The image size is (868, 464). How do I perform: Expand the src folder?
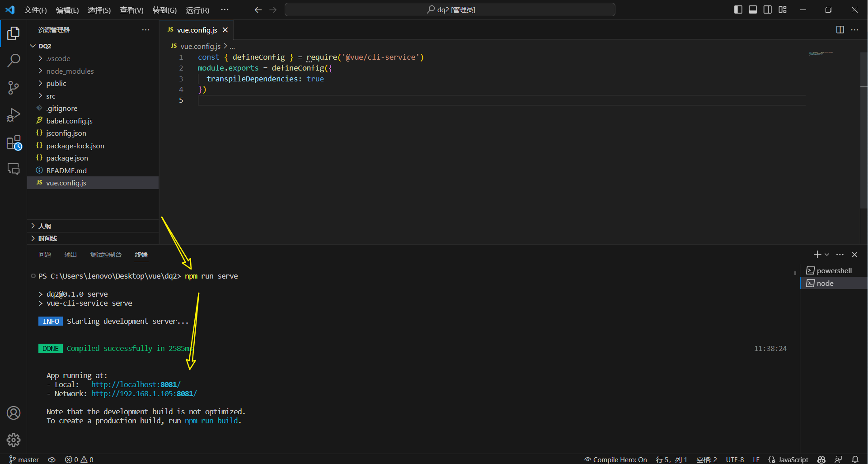pos(40,96)
